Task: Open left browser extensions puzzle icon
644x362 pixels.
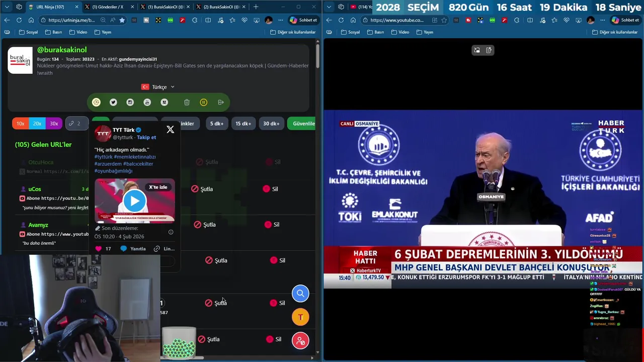Action: [x=196, y=20]
